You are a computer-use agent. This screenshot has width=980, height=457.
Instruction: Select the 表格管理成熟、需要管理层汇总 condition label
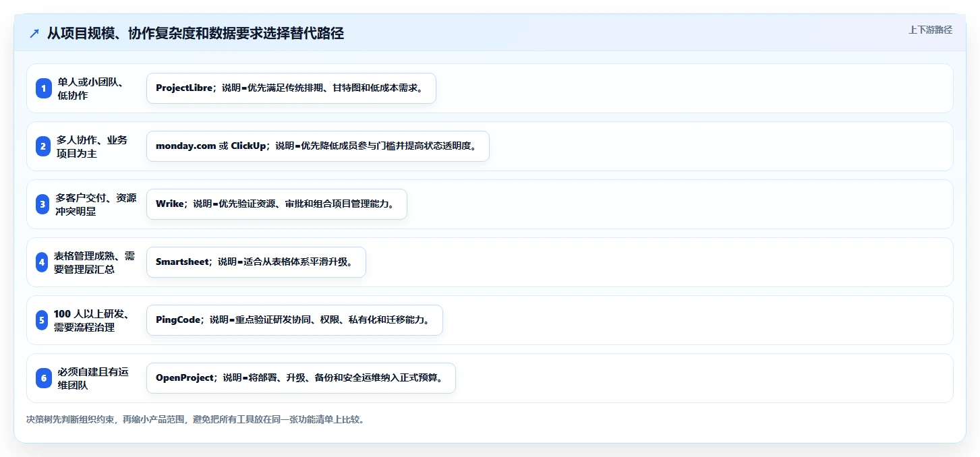click(94, 262)
